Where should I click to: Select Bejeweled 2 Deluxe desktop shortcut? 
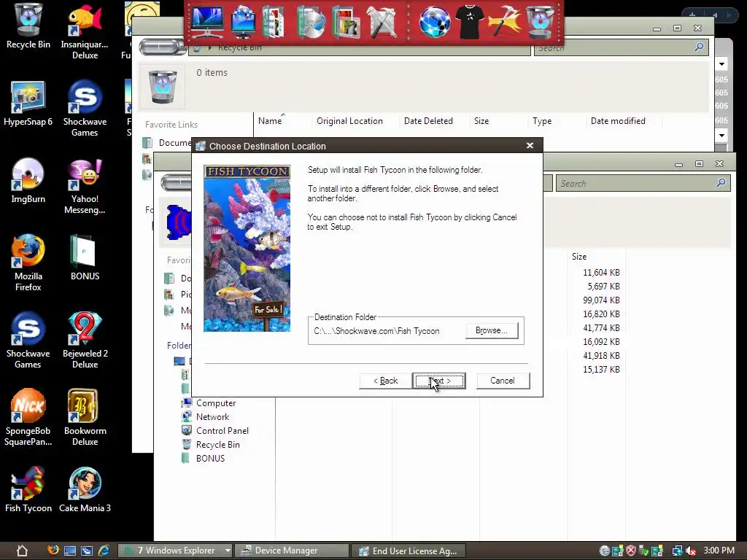coord(85,341)
